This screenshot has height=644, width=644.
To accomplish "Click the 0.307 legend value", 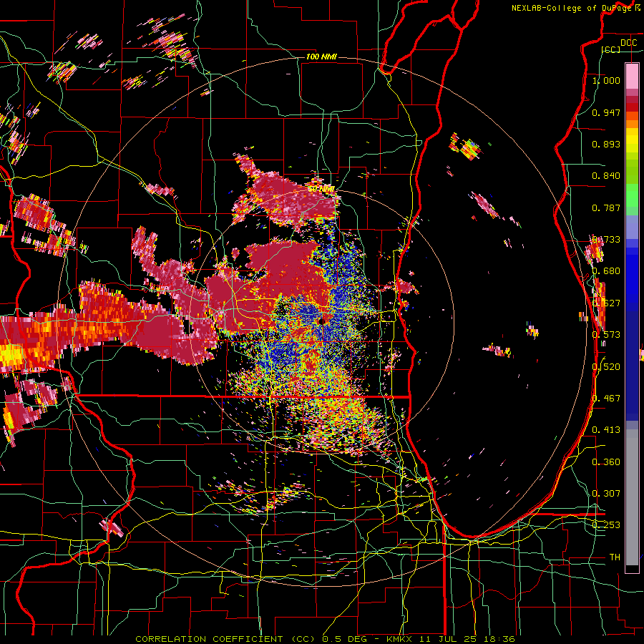I will click(x=606, y=493).
